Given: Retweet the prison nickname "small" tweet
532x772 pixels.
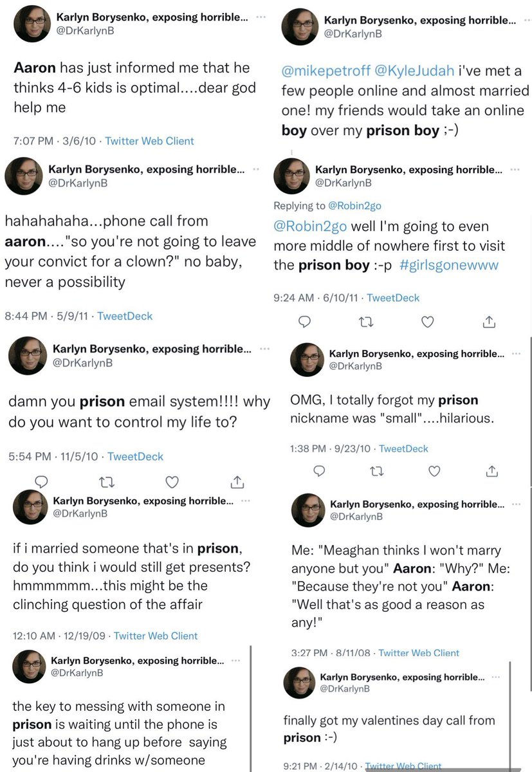Looking at the screenshot, I should pos(377,472).
